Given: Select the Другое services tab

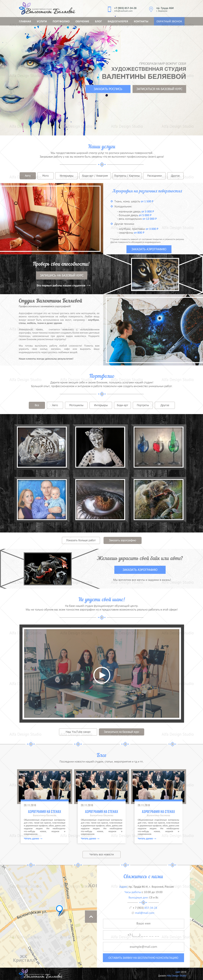Looking at the screenshot, I should click(x=175, y=176).
